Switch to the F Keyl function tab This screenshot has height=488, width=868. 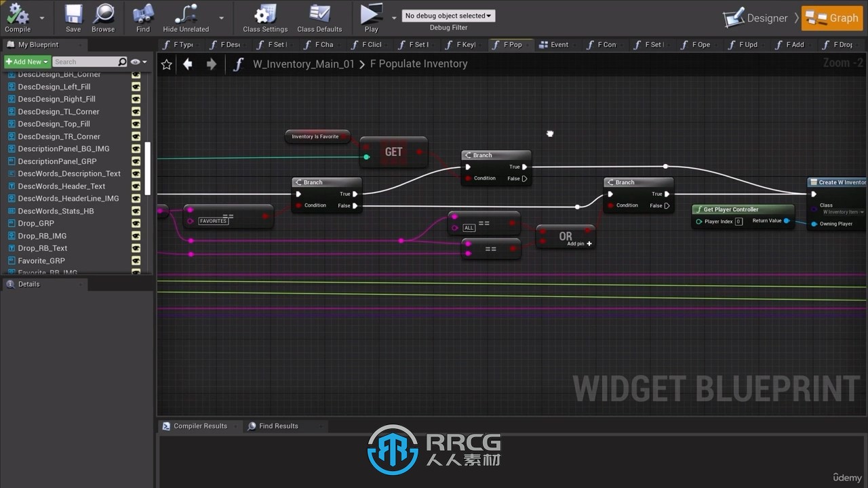click(x=461, y=45)
